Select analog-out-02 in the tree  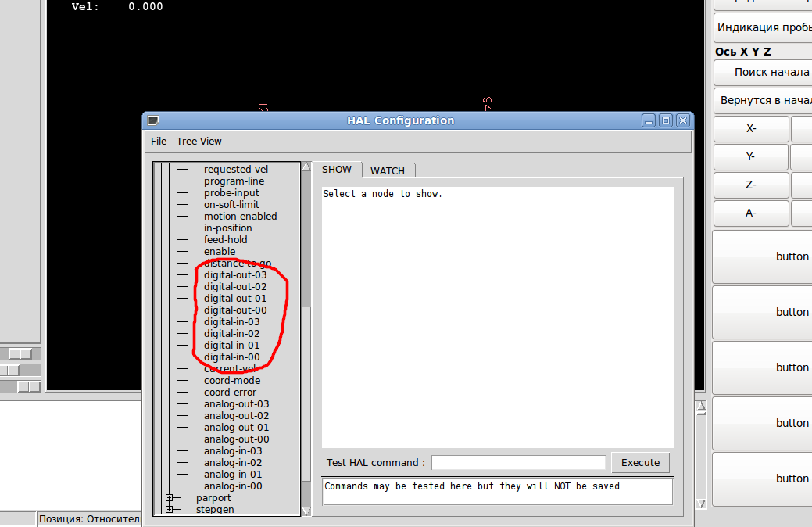click(x=236, y=416)
